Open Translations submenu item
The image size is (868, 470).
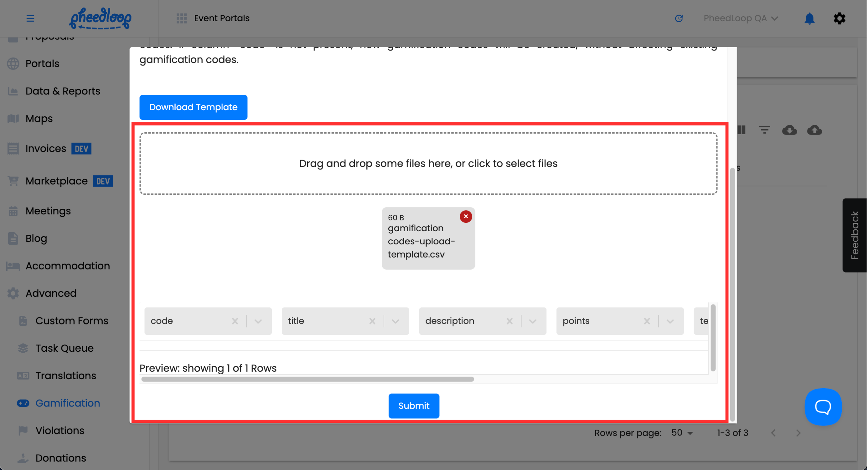66,376
